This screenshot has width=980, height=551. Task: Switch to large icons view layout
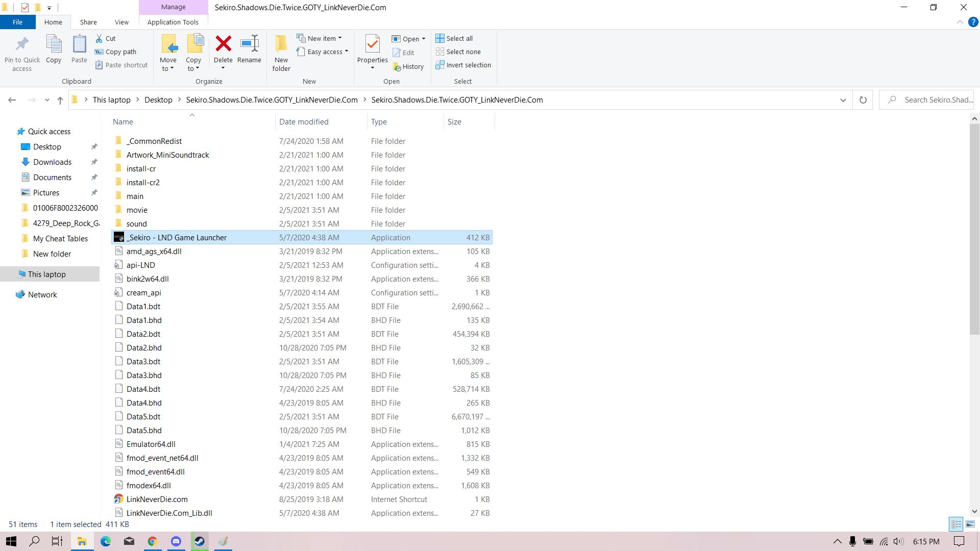970,524
